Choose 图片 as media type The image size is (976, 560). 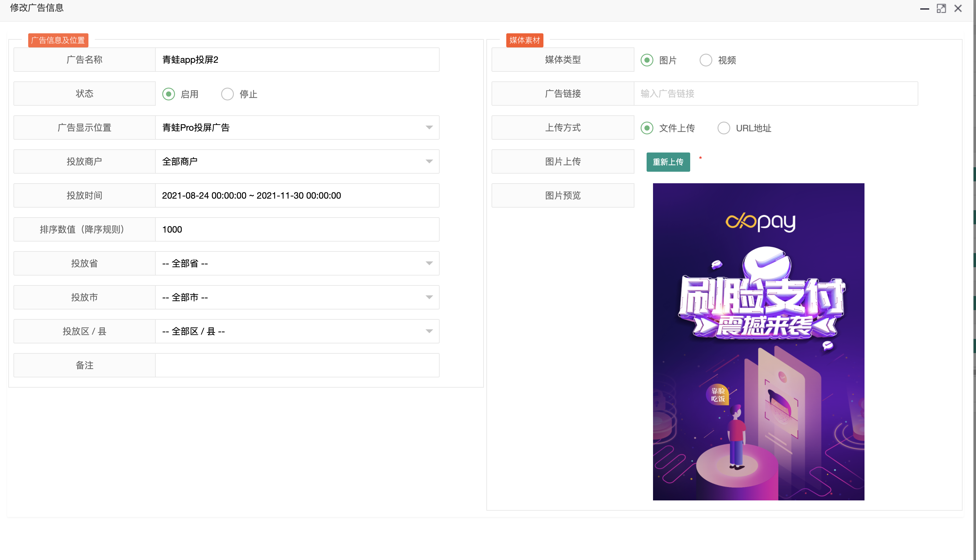coord(647,60)
